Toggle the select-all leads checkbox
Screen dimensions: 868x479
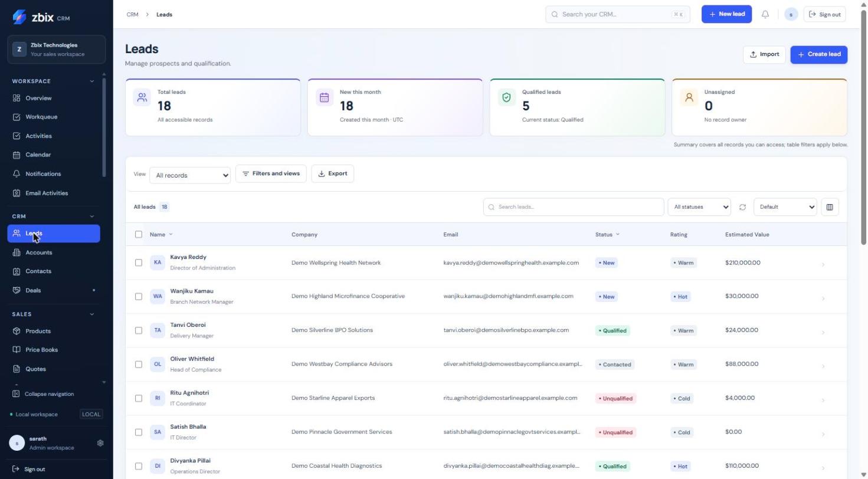point(139,234)
